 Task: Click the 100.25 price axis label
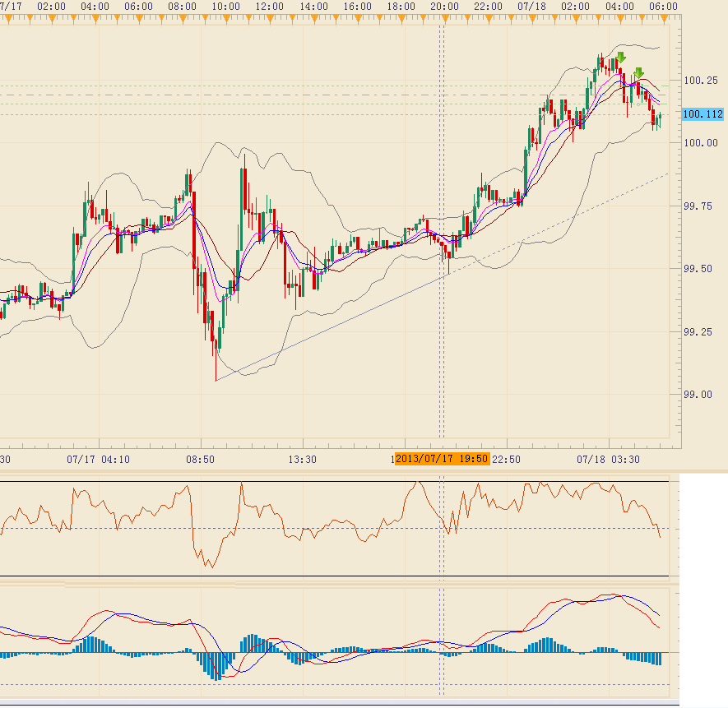pos(701,81)
